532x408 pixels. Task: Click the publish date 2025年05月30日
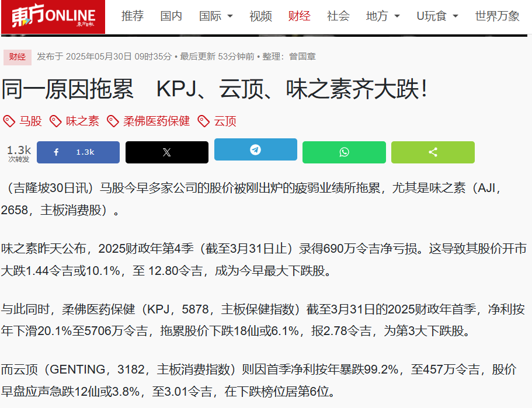coord(99,57)
